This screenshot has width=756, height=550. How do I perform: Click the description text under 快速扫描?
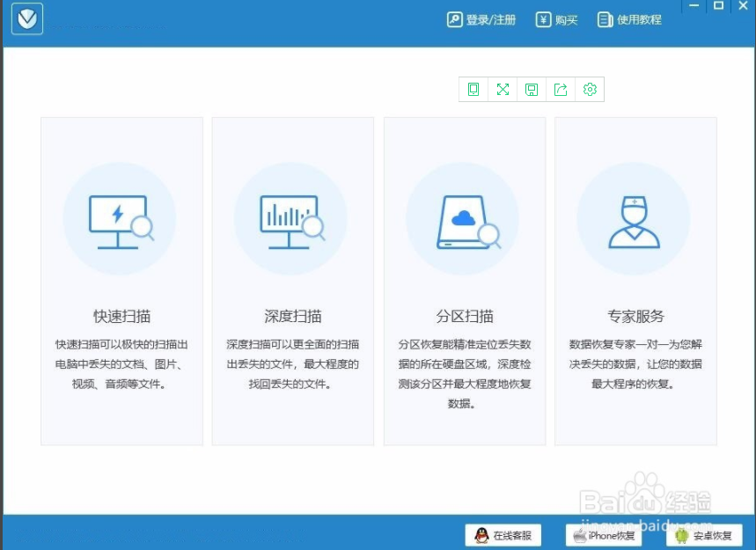pos(121,364)
